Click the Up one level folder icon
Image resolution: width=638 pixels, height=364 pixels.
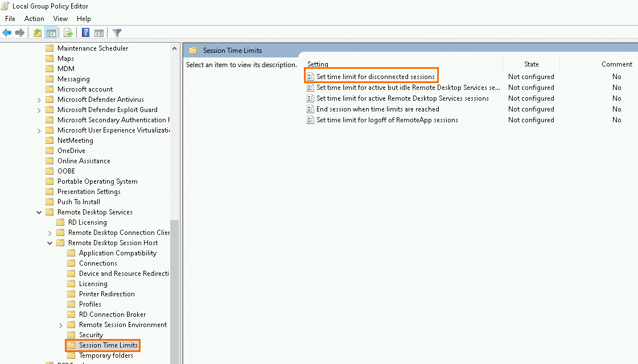point(38,32)
